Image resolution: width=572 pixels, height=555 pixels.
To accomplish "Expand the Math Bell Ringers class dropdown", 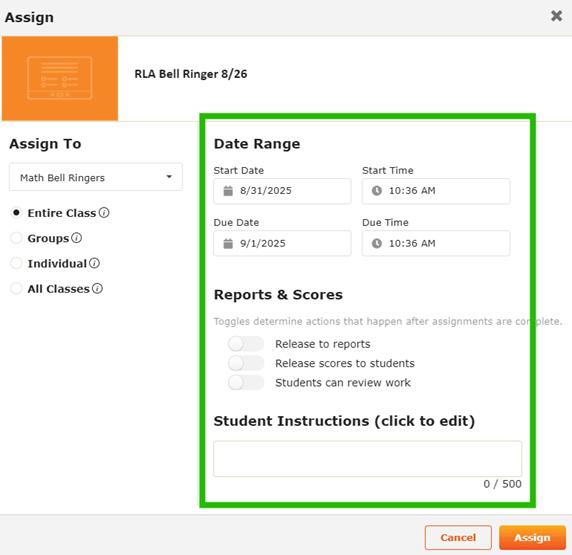I will (96, 177).
